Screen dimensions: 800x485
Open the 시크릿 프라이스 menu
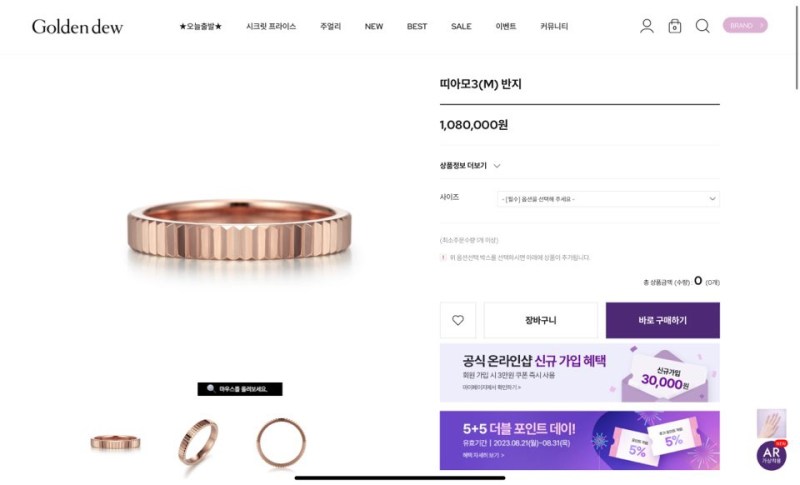coord(271,27)
